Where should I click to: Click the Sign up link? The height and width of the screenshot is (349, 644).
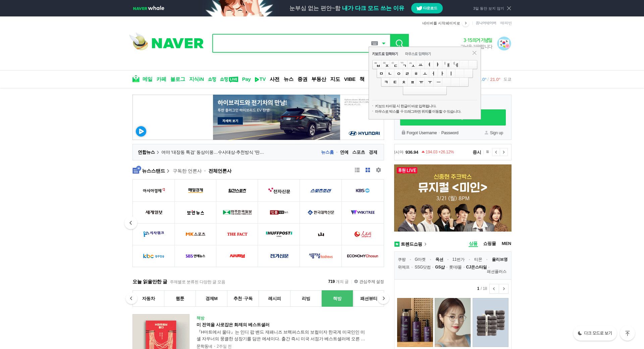[x=496, y=133]
